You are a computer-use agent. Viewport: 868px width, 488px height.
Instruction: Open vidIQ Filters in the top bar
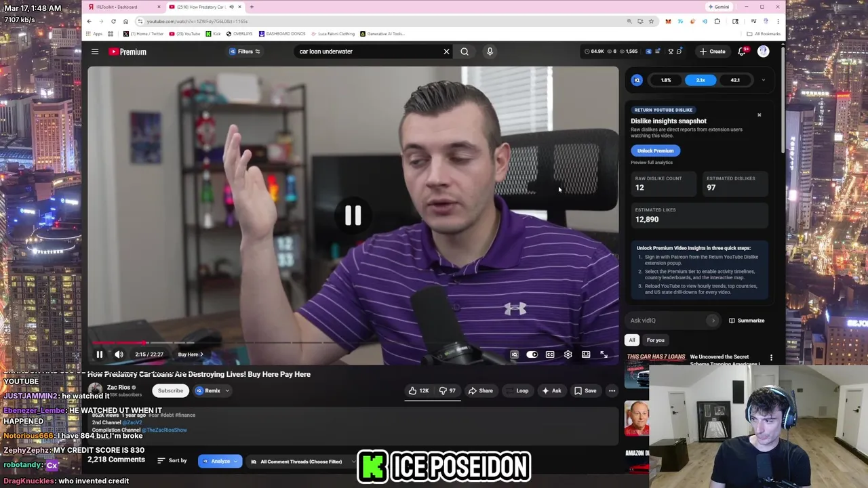coord(245,52)
